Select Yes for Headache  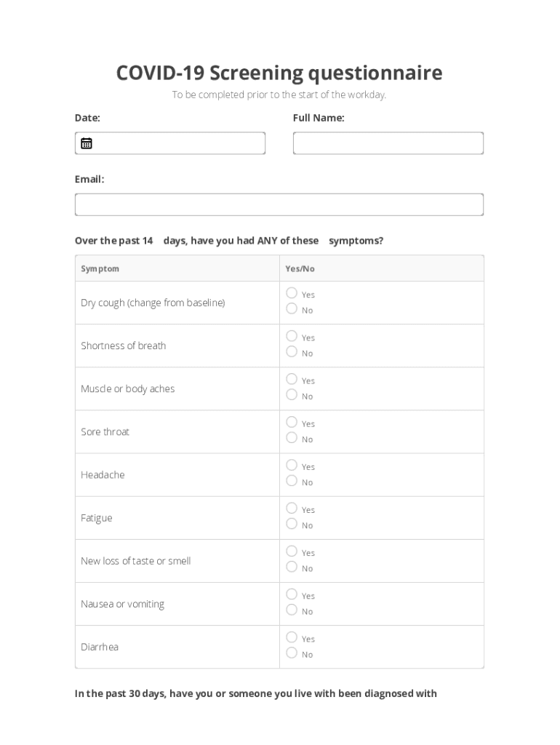pyautogui.click(x=292, y=465)
